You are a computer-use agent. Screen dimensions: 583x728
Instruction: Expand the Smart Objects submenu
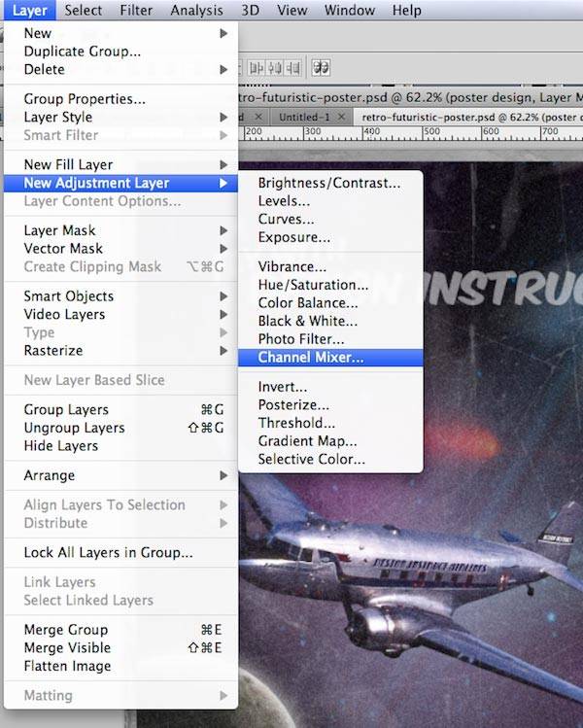[x=68, y=295]
